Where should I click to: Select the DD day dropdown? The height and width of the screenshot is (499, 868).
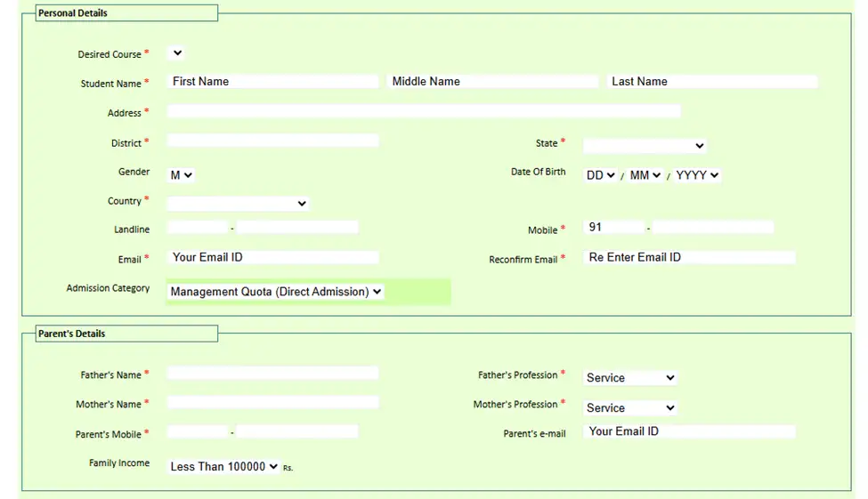click(x=600, y=175)
